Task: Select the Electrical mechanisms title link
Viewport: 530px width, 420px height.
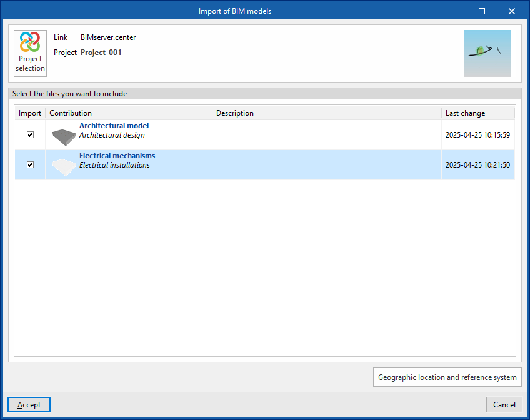Action: pyautogui.click(x=117, y=156)
